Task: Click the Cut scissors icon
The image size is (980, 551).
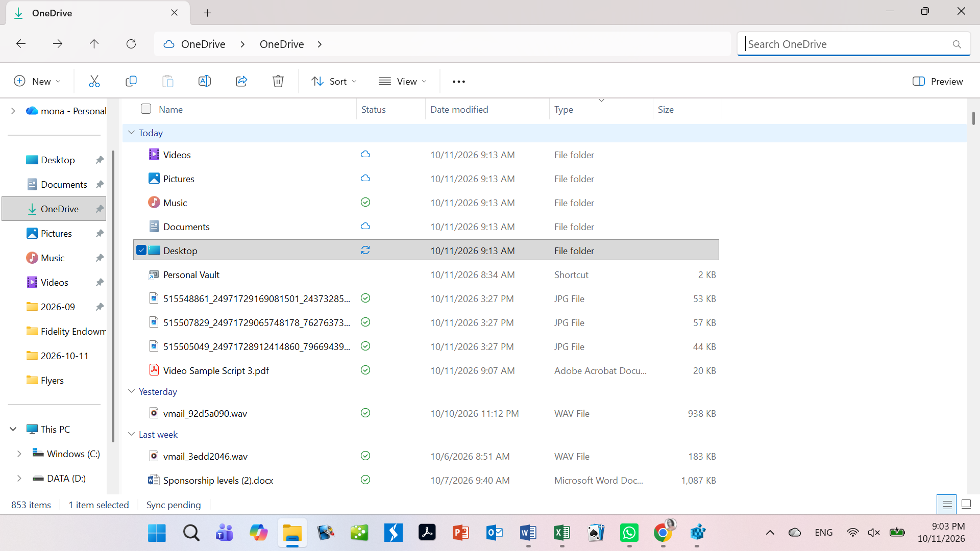Action: [94, 81]
